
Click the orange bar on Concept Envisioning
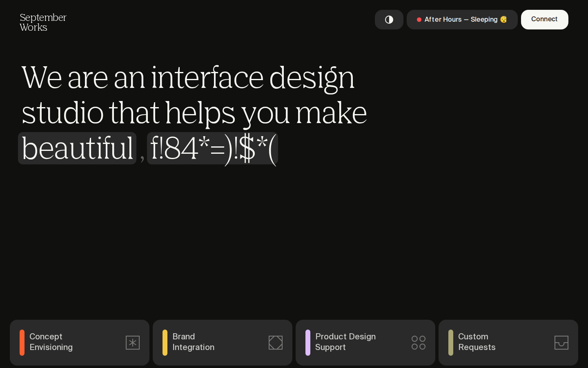tap(22, 343)
